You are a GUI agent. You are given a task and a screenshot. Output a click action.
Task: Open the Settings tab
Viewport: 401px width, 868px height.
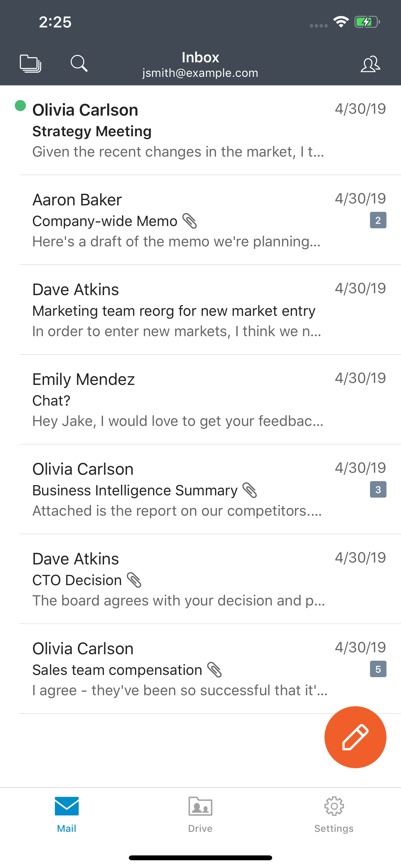(x=334, y=814)
